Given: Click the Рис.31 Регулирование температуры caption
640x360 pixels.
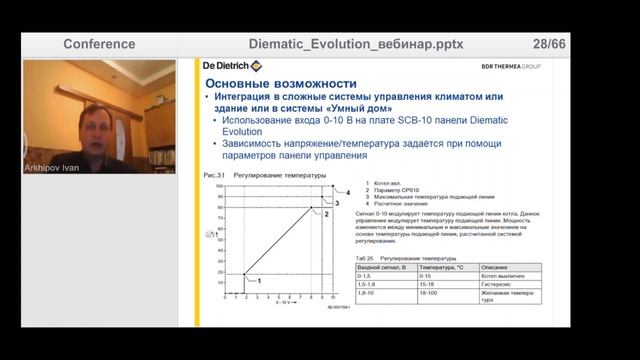Looking at the screenshot, I should click(x=264, y=175).
